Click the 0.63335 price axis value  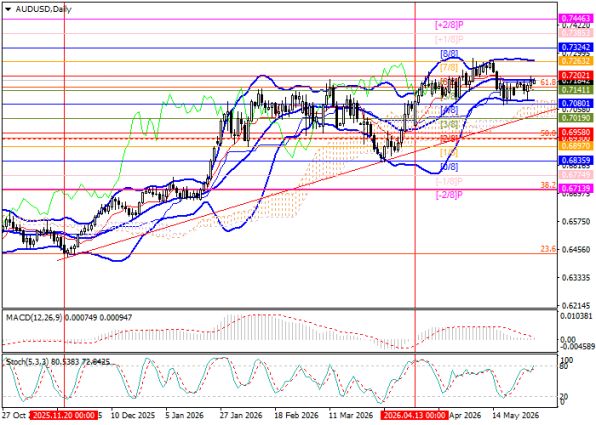coord(577,277)
